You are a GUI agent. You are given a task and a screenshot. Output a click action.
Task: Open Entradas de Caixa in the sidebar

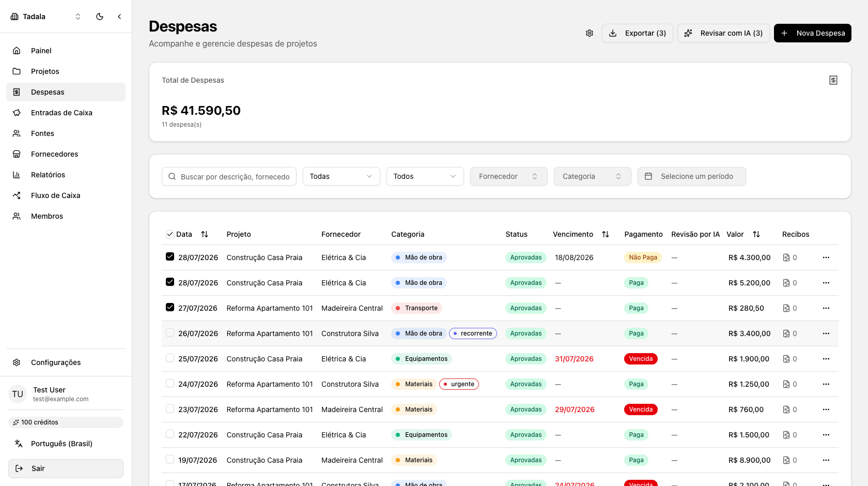[x=66, y=113]
